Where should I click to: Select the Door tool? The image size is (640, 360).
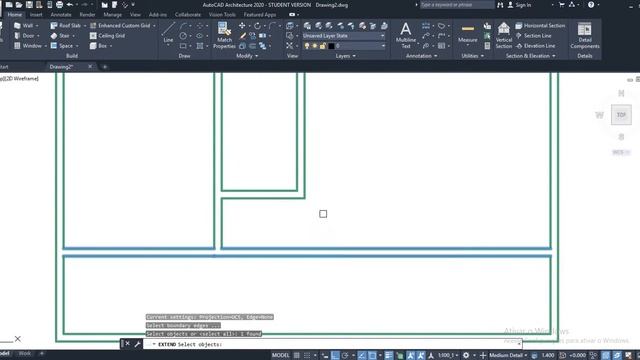point(24,36)
